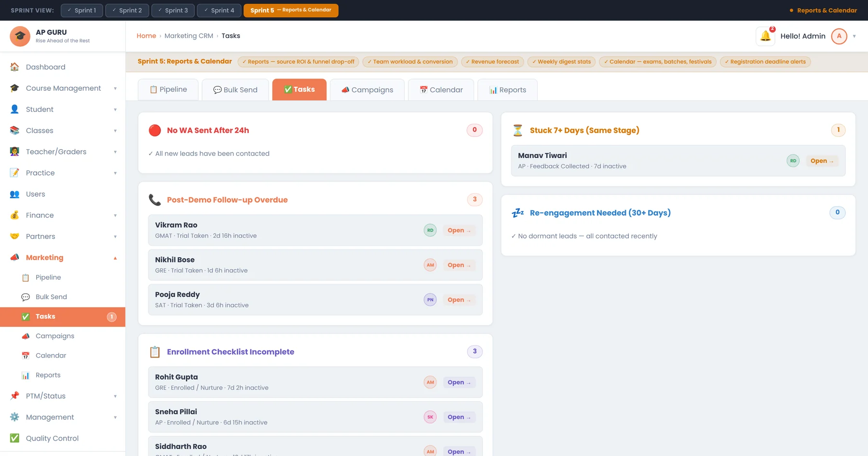Click the notification bell icon
The width and height of the screenshot is (868, 456).
pos(765,36)
